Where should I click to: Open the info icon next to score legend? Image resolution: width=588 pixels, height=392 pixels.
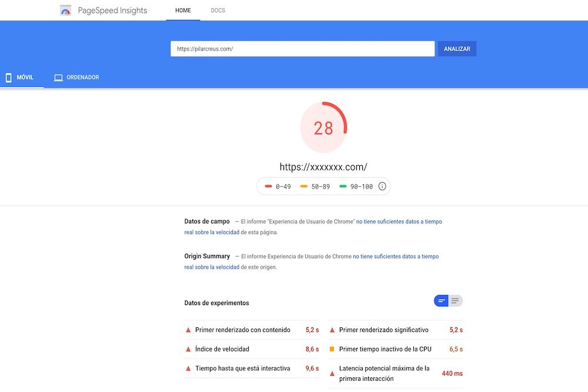[382, 186]
